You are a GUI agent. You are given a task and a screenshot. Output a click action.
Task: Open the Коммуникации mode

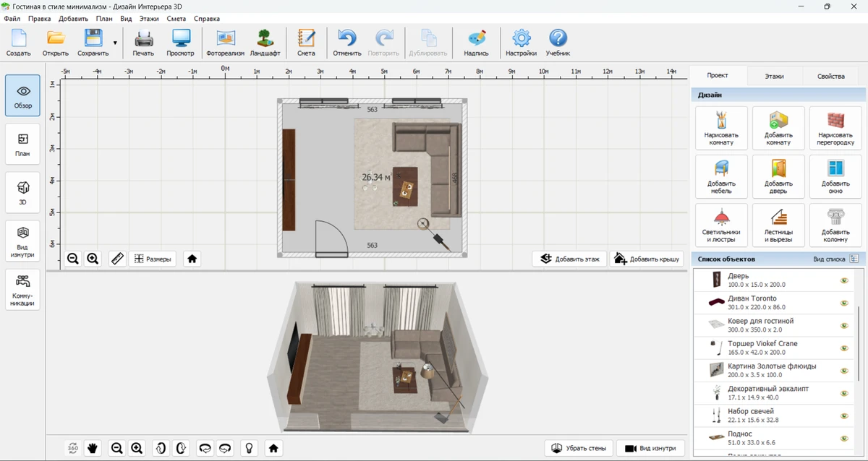coord(23,289)
